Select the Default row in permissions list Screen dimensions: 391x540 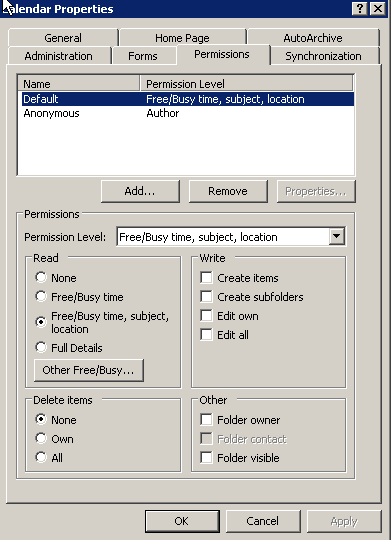tap(188, 99)
